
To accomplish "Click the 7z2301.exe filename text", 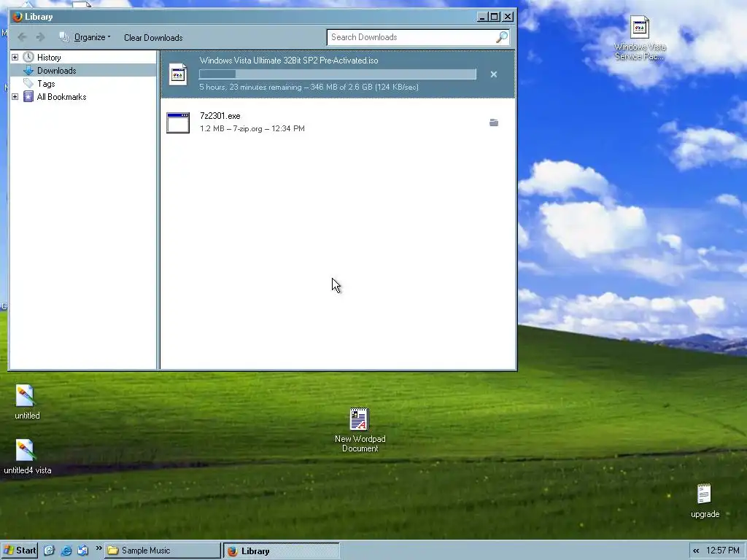I will click(x=220, y=116).
